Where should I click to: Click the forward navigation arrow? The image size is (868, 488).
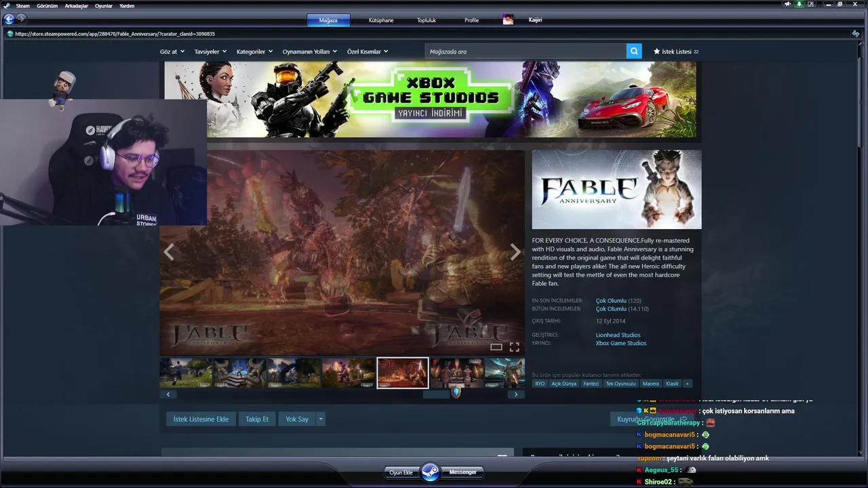pos(21,19)
